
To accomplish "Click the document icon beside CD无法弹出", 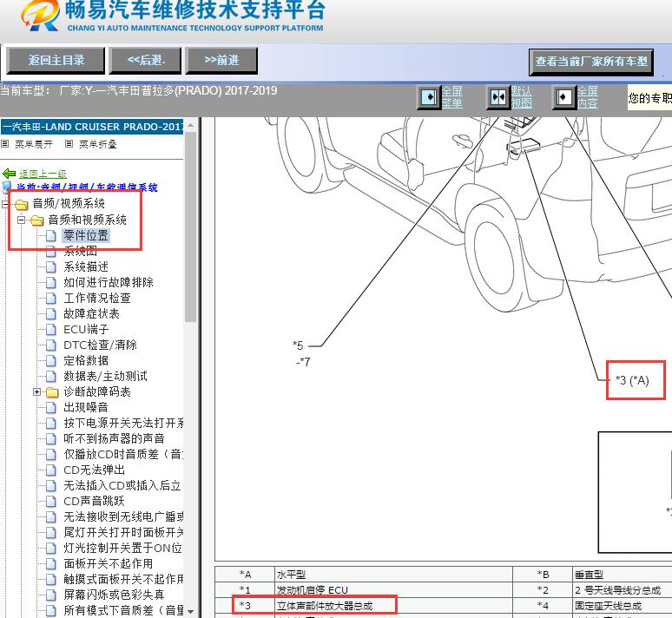I will coord(51,470).
